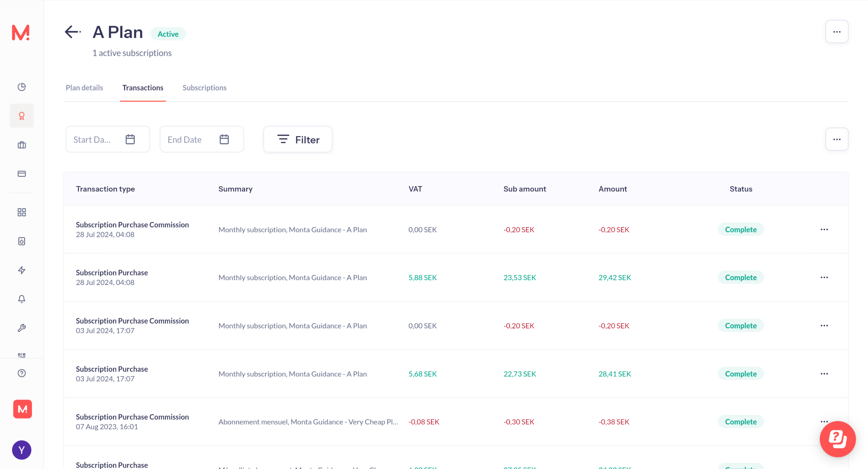This screenshot has height=469, width=868.
Task: Click the Monta M logo at top of sidebar
Action: 21,33
